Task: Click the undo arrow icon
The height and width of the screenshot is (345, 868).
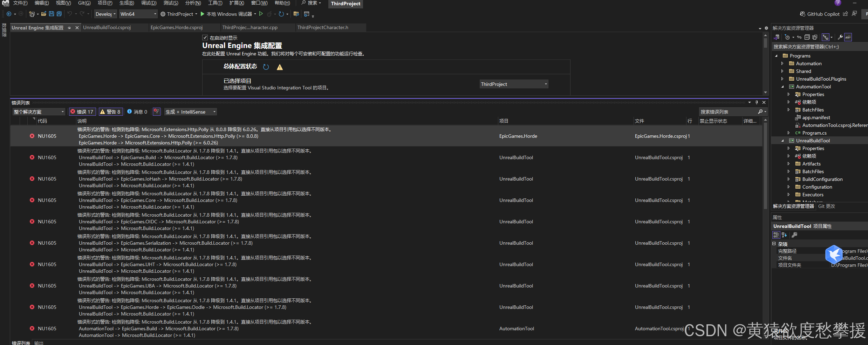Action: (70, 14)
